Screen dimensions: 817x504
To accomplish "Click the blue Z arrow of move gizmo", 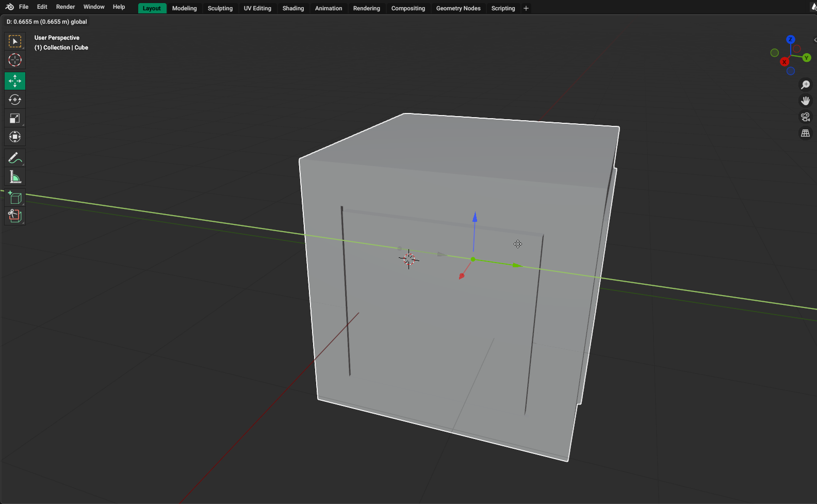I will [475, 217].
